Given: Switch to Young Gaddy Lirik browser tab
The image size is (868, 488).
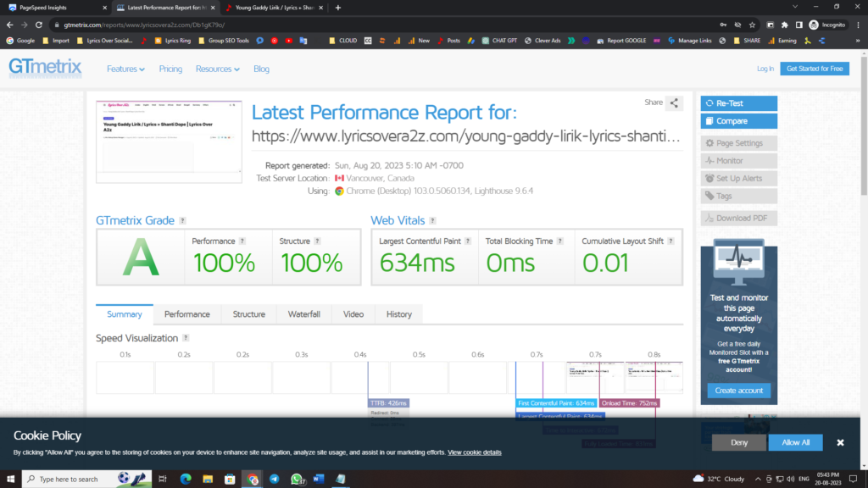Looking at the screenshot, I should tap(274, 8).
